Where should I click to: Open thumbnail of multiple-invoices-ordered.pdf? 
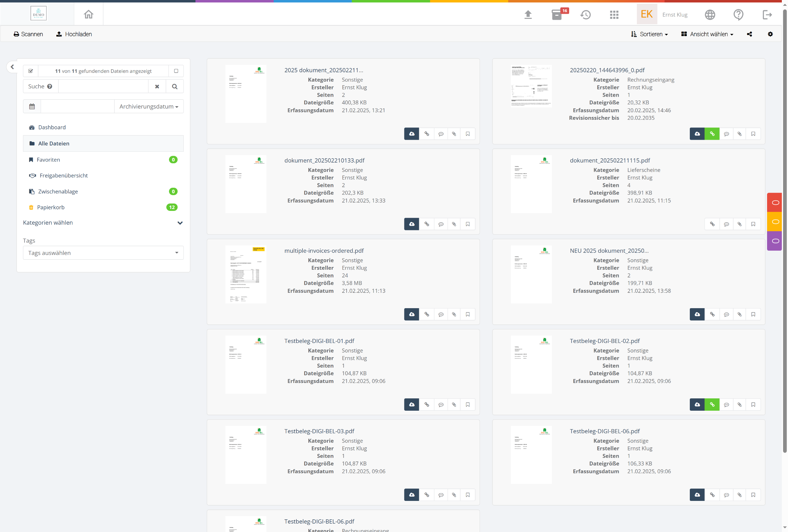click(x=246, y=274)
